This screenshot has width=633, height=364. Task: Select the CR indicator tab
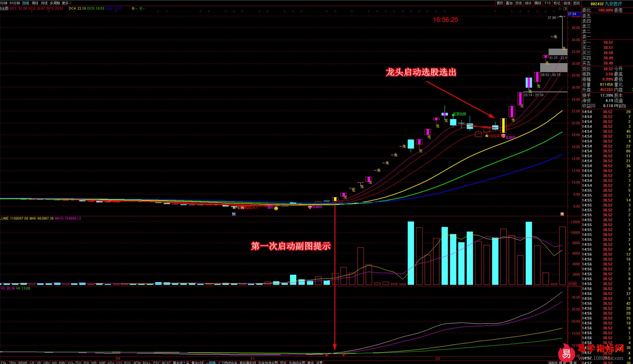pyautogui.click(x=32, y=362)
